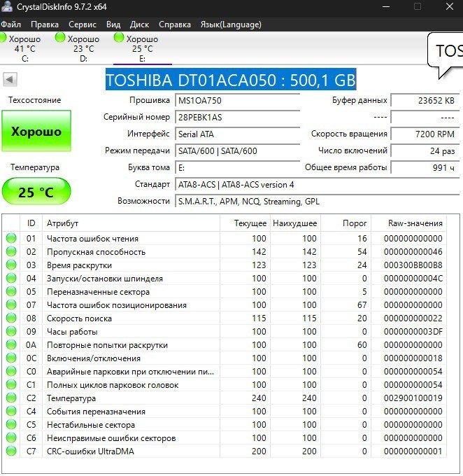This screenshot has width=463, height=476.
Task: Select the Нестабильные сектора row
Action: pyautogui.click(x=225, y=425)
